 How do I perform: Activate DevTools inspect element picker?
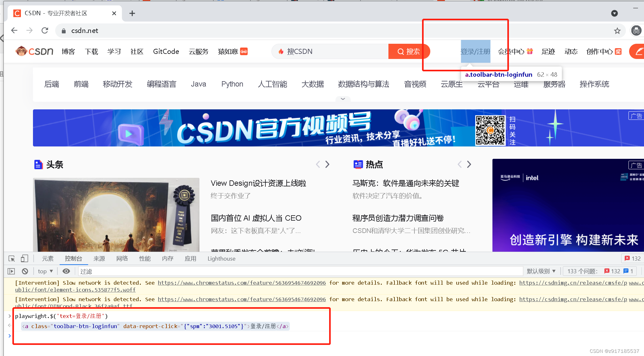pyautogui.click(x=12, y=259)
